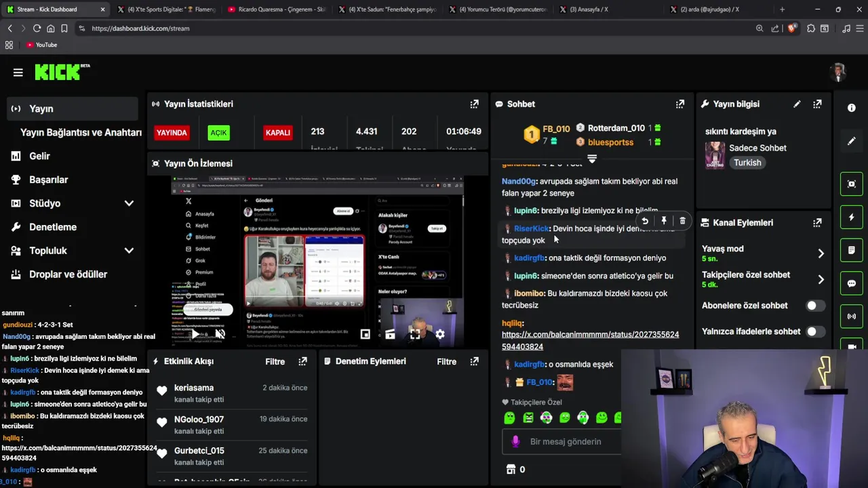The height and width of the screenshot is (488, 868).
Task: Click FB_010 on the chat leaderboard
Action: point(556,129)
